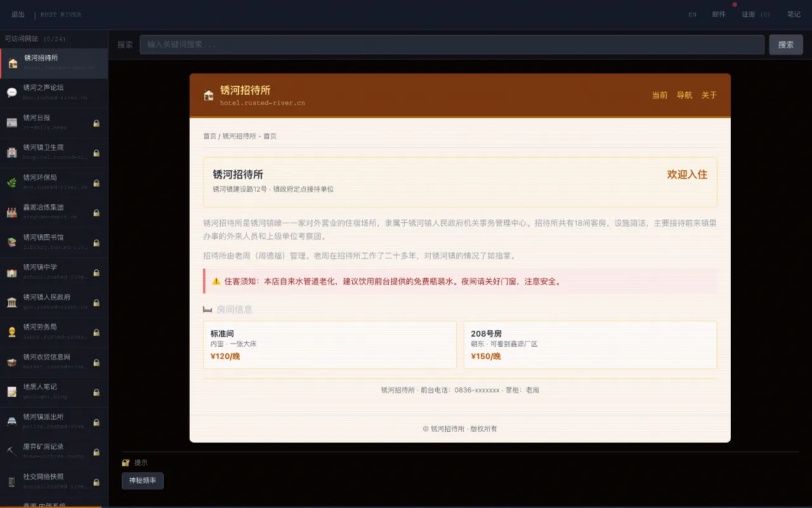
Task: Open the 当前 tab in hotel header
Action: pos(660,95)
